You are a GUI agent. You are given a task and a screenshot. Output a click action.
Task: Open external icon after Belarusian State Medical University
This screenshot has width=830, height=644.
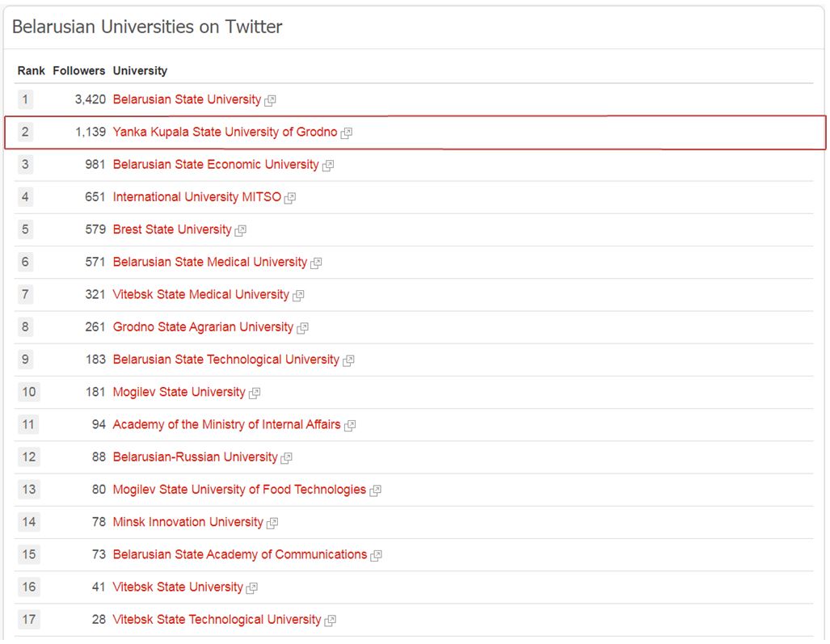(316, 263)
